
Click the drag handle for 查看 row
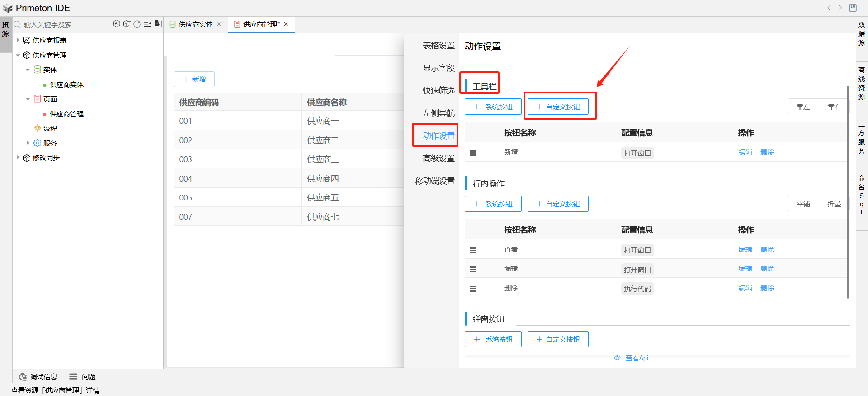click(473, 250)
